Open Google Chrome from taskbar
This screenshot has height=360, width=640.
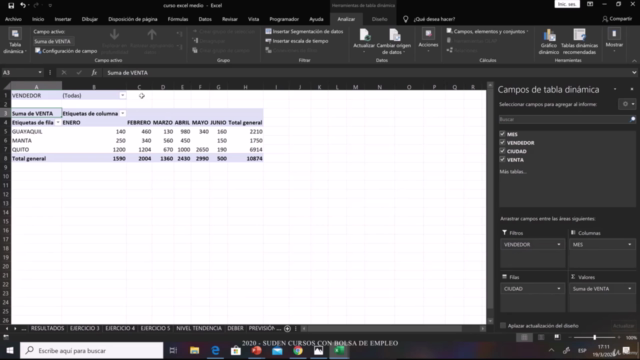tap(298, 351)
